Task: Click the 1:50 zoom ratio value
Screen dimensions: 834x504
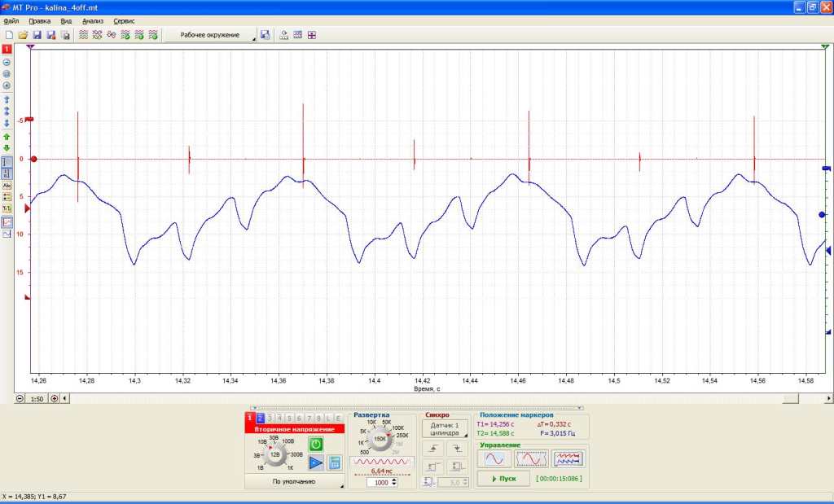Action: [37, 399]
